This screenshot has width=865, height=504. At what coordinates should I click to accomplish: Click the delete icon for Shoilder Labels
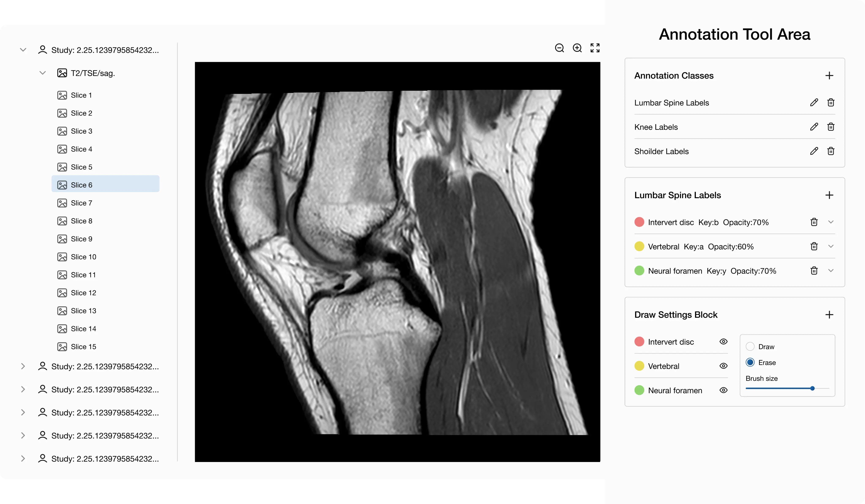(x=831, y=151)
